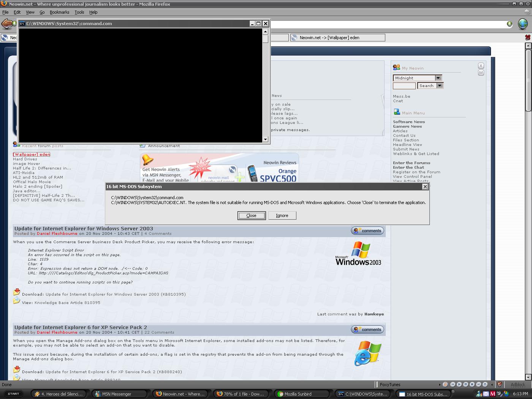Click FoxyTunes previous track button
532x399 pixels.
pos(453,385)
